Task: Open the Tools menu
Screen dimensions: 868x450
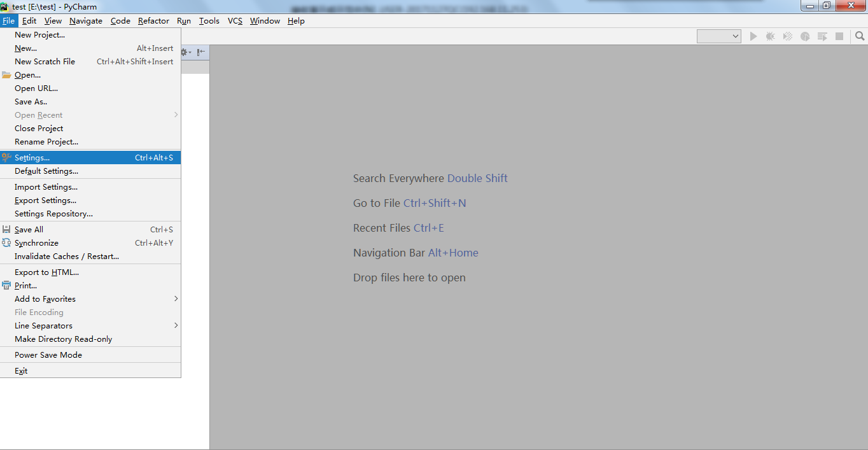Action: click(209, 21)
